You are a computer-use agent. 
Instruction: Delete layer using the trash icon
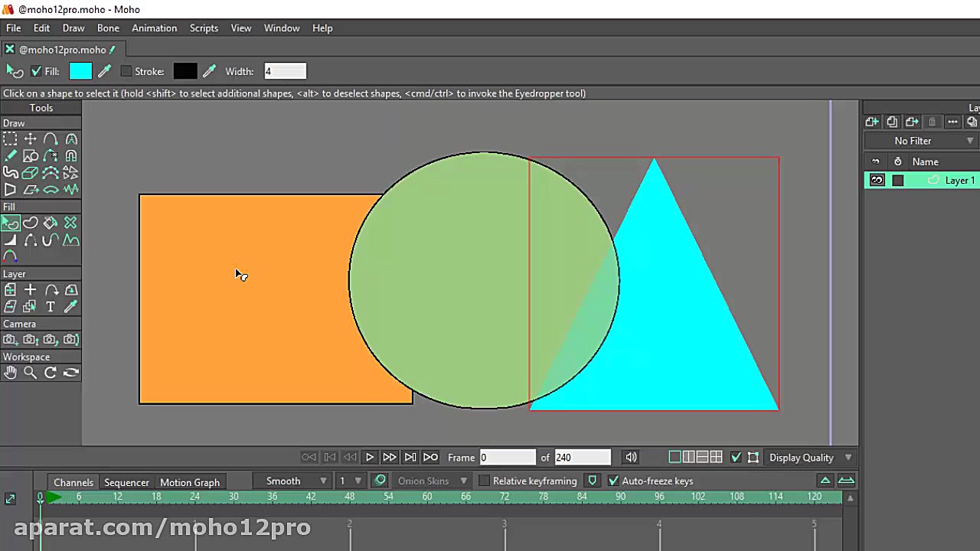tap(932, 122)
